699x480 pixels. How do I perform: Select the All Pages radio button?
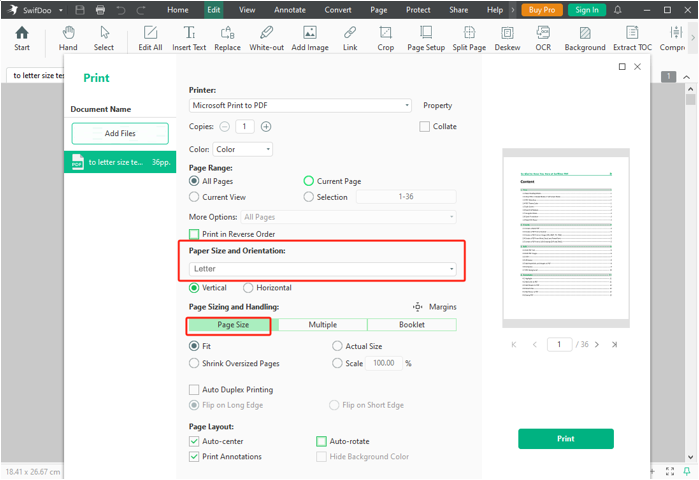click(x=194, y=181)
